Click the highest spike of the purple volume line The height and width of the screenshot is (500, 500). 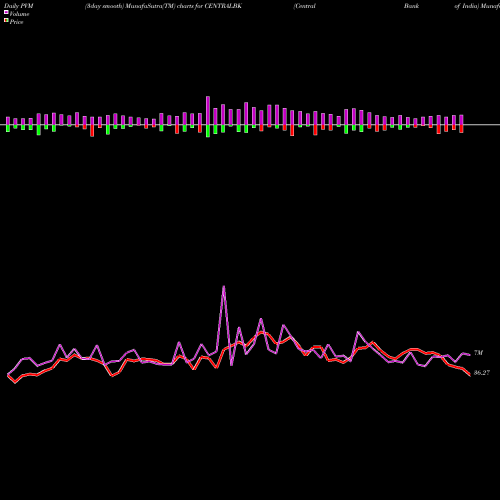(x=224, y=286)
